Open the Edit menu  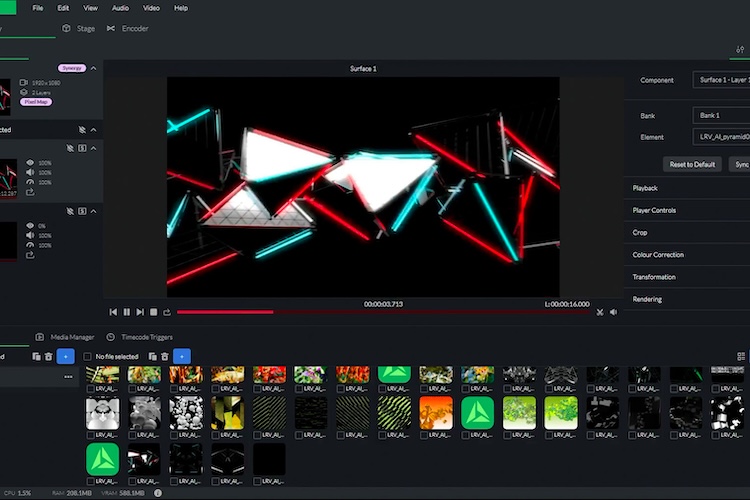pos(63,8)
